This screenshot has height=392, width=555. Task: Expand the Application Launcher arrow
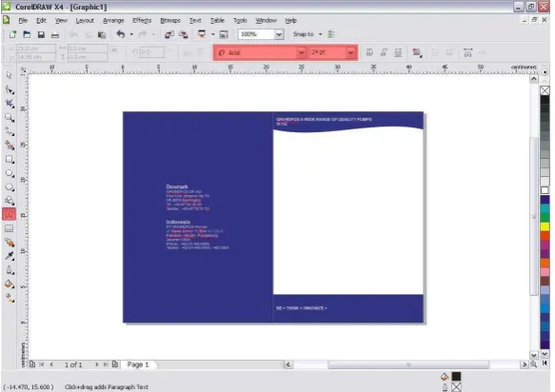point(212,34)
